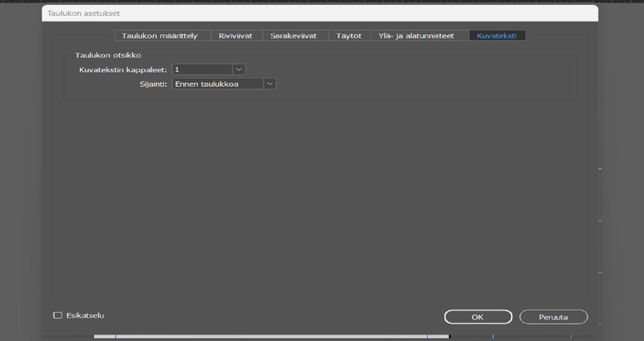Cancel with the Peruuta button

(x=553, y=317)
